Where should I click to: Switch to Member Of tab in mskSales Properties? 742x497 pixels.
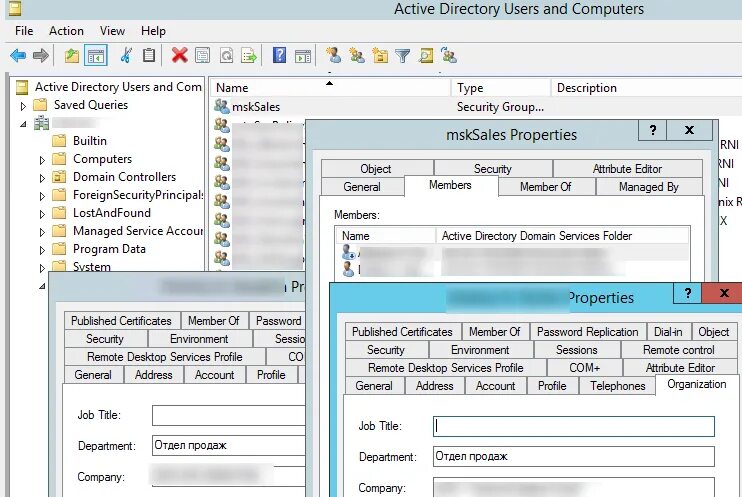tap(546, 187)
